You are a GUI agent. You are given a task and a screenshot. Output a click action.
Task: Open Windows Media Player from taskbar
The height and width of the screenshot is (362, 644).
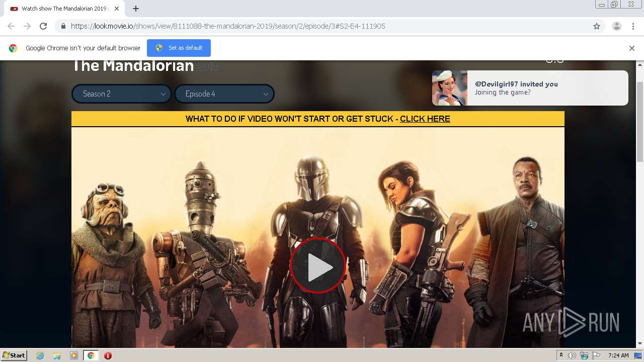tap(74, 355)
